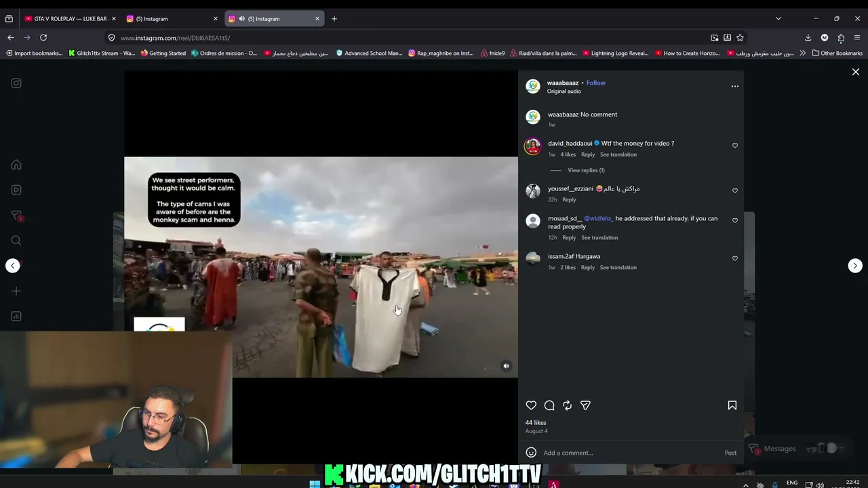The height and width of the screenshot is (488, 868).
Task: Open the taskbar volume speaker icon
Action: [820, 485]
